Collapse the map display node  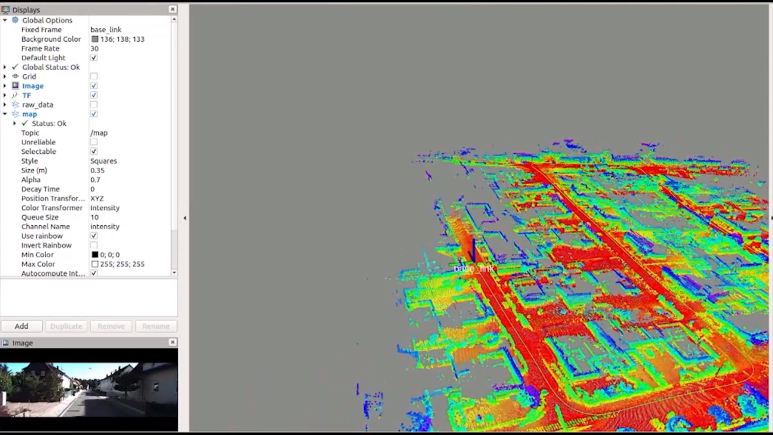5,114
